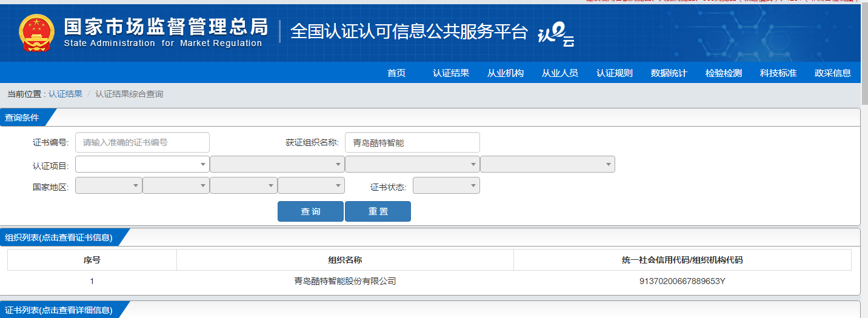The image size is (868, 318).
Task: Open the 认证结果 navigation menu
Action: tap(451, 73)
